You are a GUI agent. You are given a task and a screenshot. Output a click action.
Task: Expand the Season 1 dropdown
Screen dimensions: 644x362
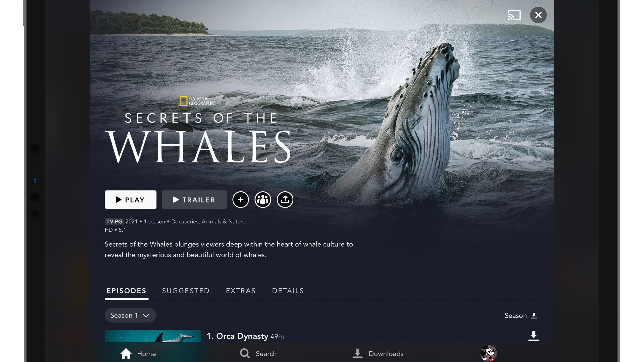pyautogui.click(x=130, y=315)
